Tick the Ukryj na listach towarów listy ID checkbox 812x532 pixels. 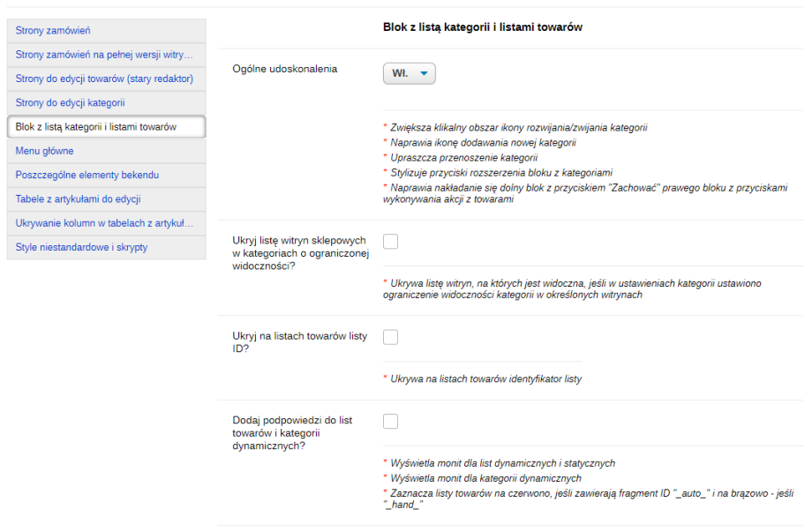pos(391,336)
